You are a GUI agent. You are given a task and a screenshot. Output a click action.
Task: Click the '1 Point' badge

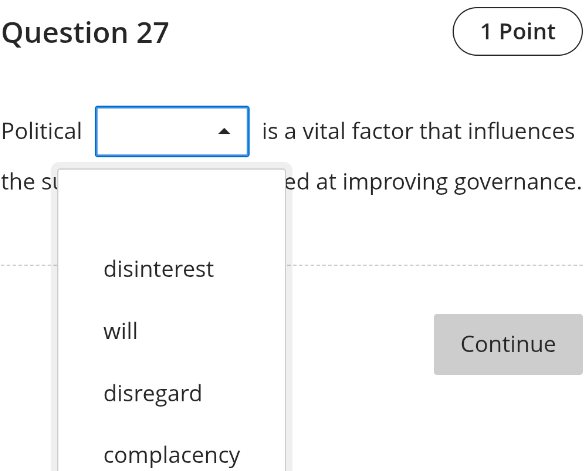tap(518, 32)
